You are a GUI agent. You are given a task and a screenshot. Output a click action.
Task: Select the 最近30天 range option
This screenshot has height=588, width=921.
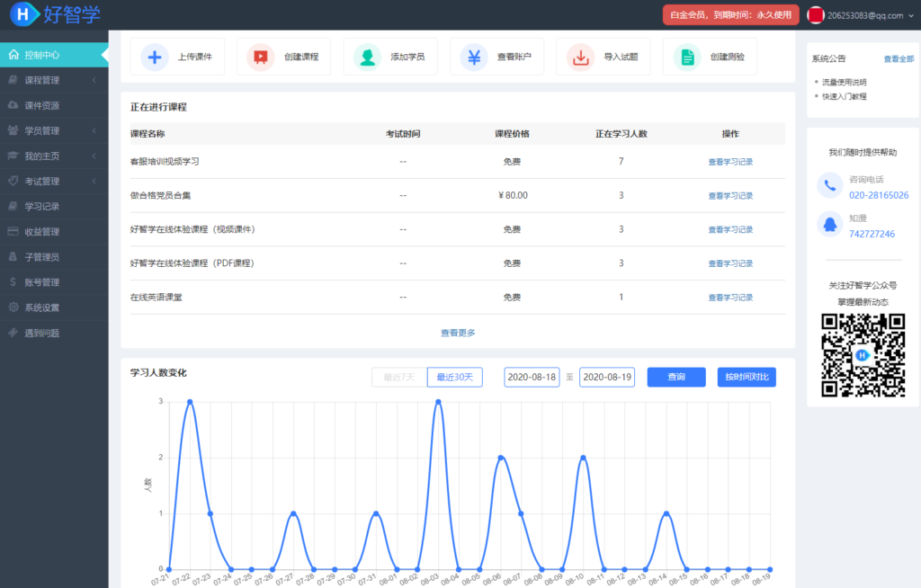455,377
